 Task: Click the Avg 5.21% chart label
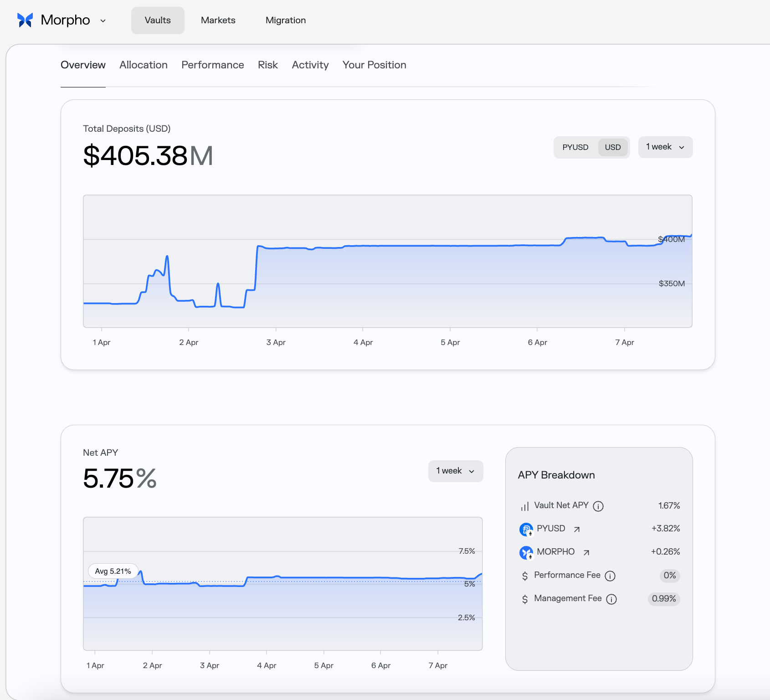pos(113,571)
